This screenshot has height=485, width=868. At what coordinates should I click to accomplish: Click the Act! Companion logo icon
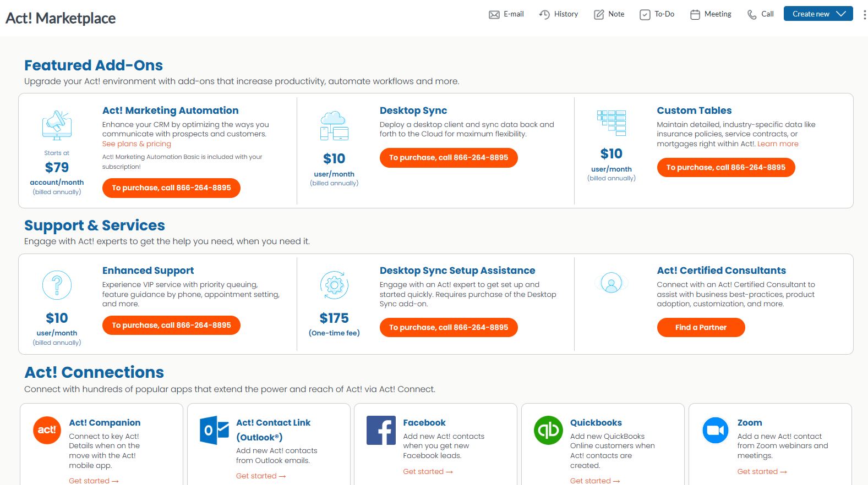pyautogui.click(x=47, y=430)
